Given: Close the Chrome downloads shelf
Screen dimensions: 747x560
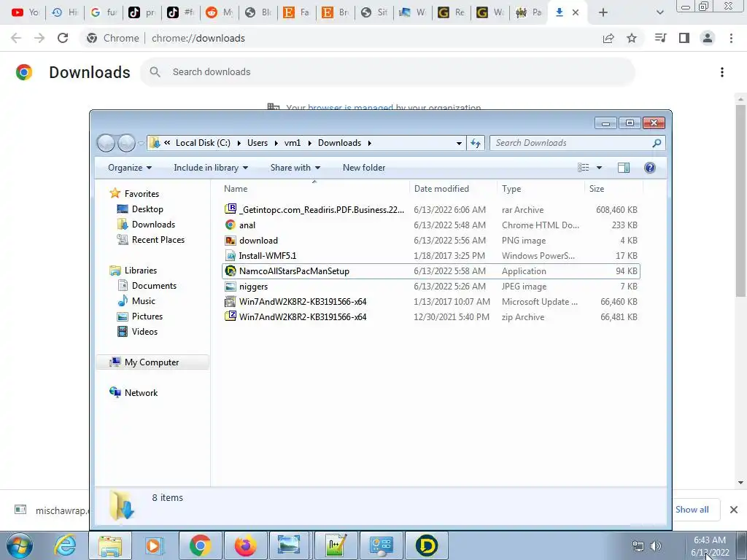Looking at the screenshot, I should click(734, 510).
